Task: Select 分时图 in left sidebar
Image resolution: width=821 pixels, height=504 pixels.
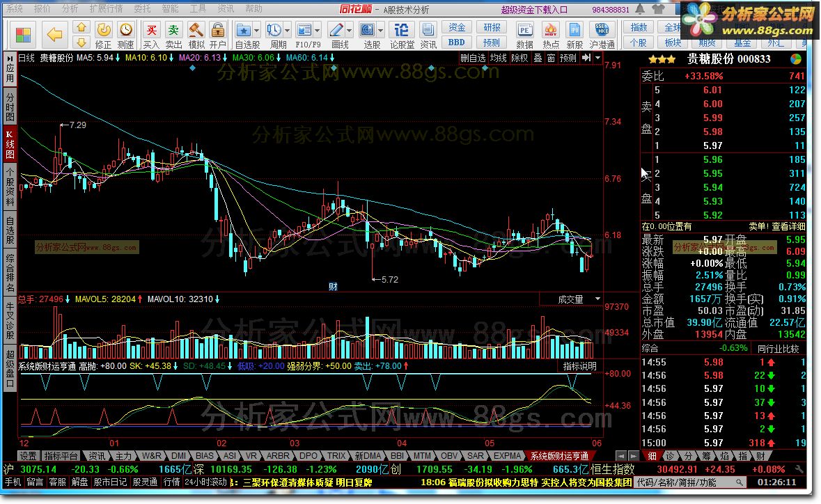Action: tap(10, 107)
